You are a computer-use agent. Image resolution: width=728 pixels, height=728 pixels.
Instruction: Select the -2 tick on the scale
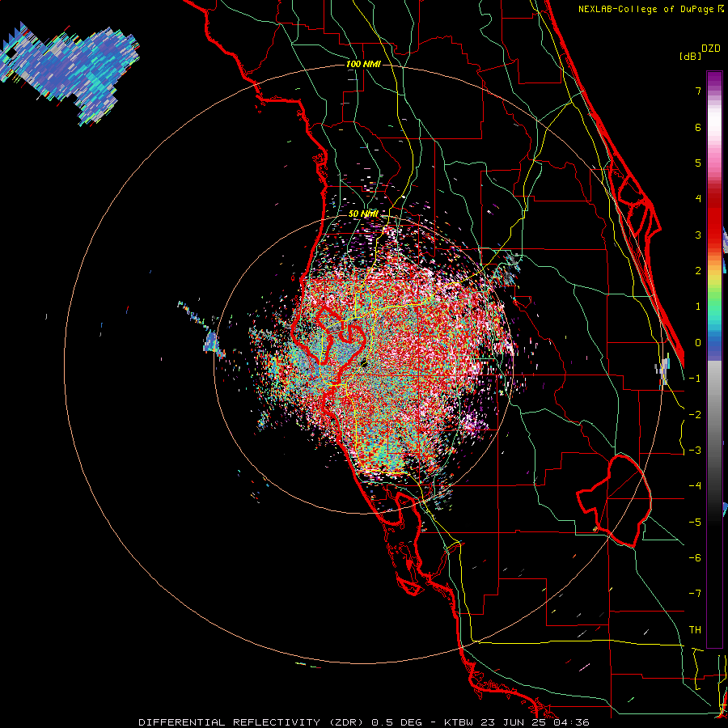695,415
